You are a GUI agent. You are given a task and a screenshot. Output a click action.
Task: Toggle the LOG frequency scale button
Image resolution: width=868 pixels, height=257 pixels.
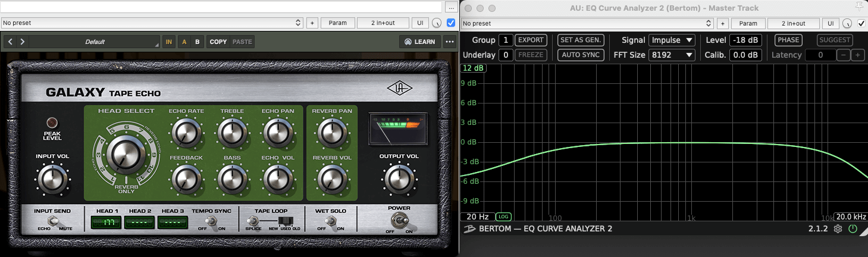click(x=504, y=217)
